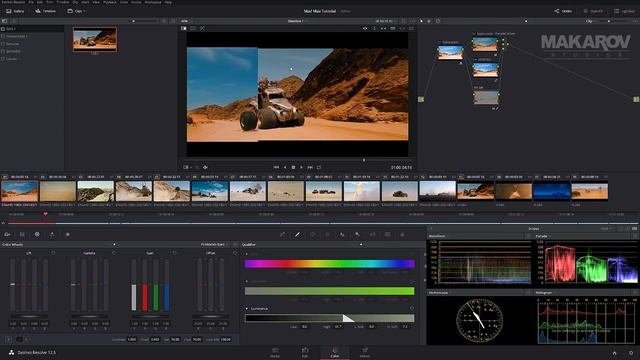This screenshot has width=640, height=360.
Task: Open the Camera Raw palette
Action: tap(7, 234)
